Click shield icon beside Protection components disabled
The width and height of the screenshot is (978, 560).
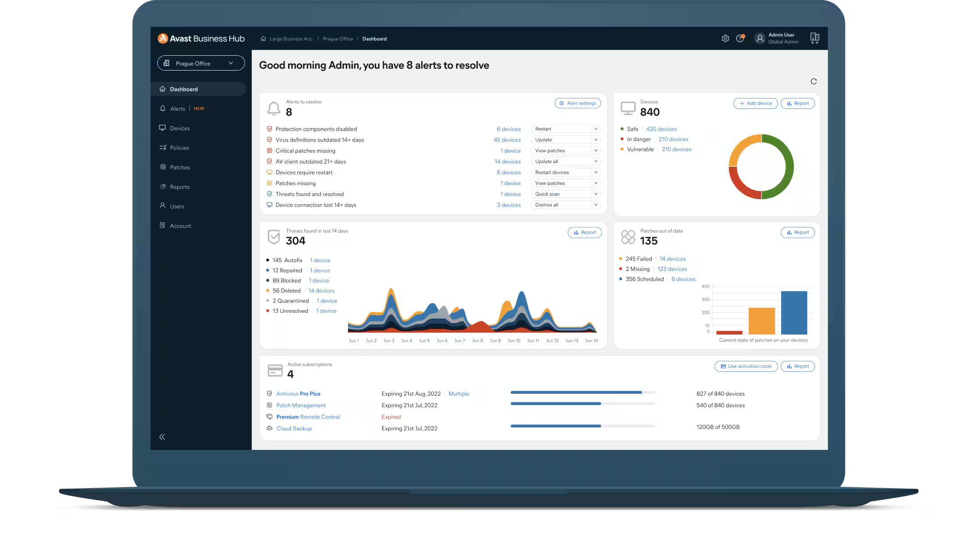[x=269, y=129]
